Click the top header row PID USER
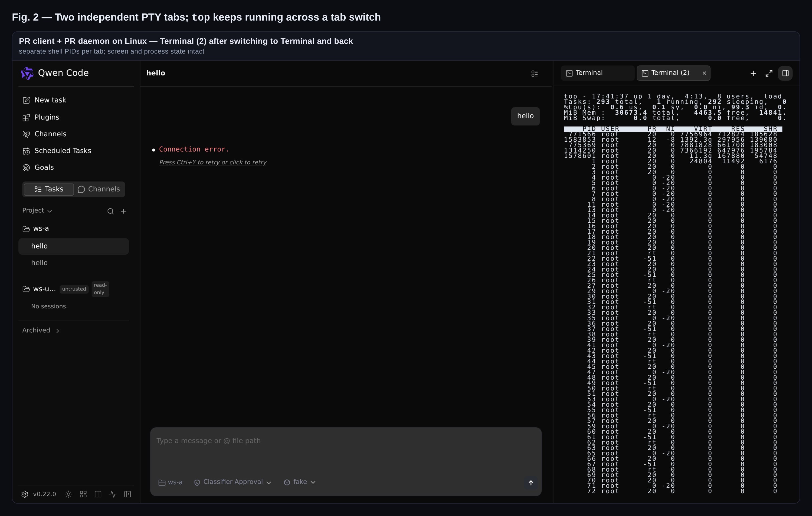This screenshot has height=516, width=812. (673, 129)
